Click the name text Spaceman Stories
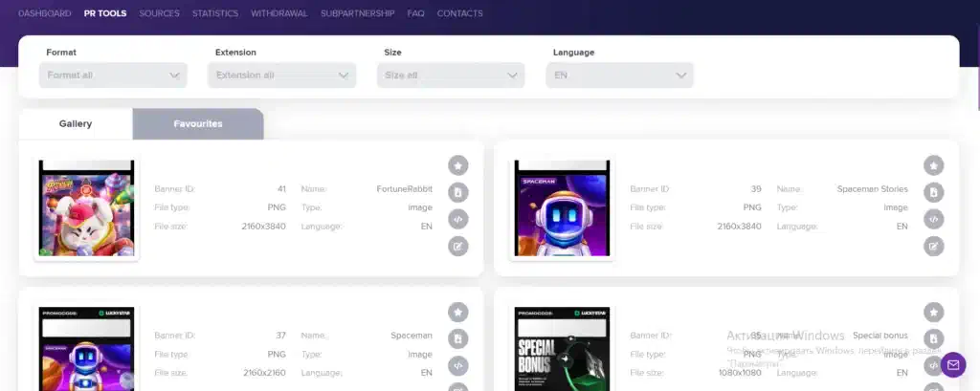 coord(873,188)
